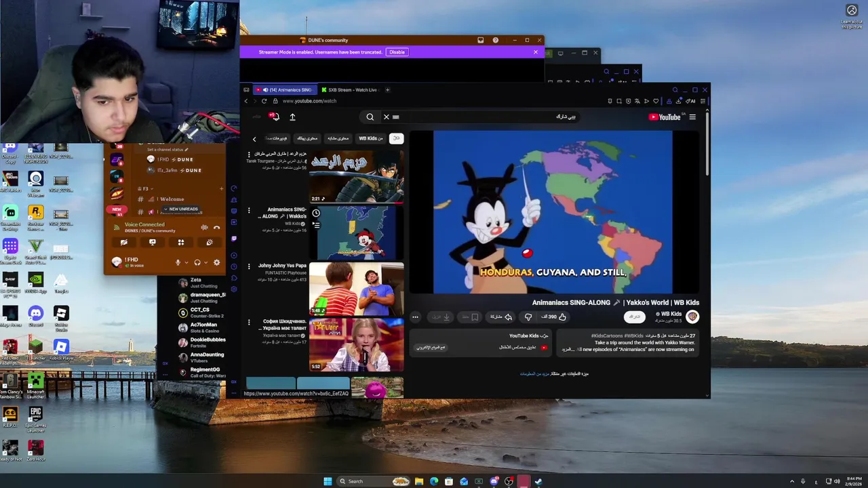Image resolution: width=868 pixels, height=488 pixels.
Task: Dismiss the Streamer Mode banner
Action: (536, 52)
